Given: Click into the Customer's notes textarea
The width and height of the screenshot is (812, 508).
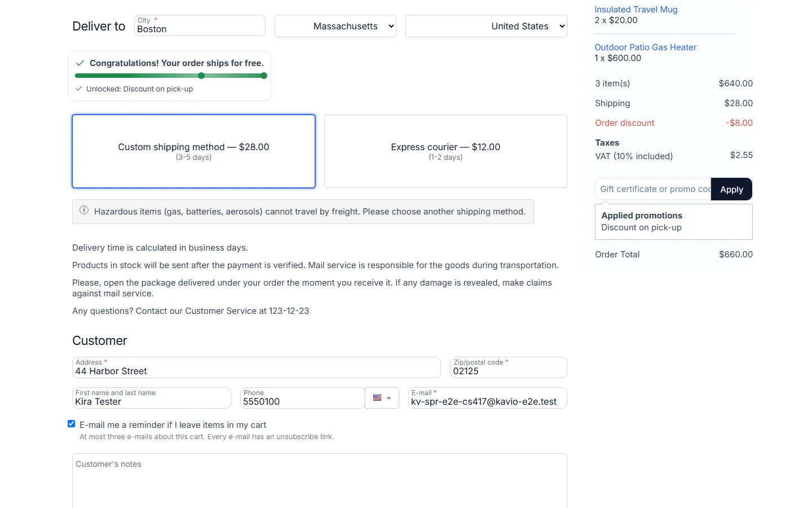Looking at the screenshot, I should click(320, 481).
